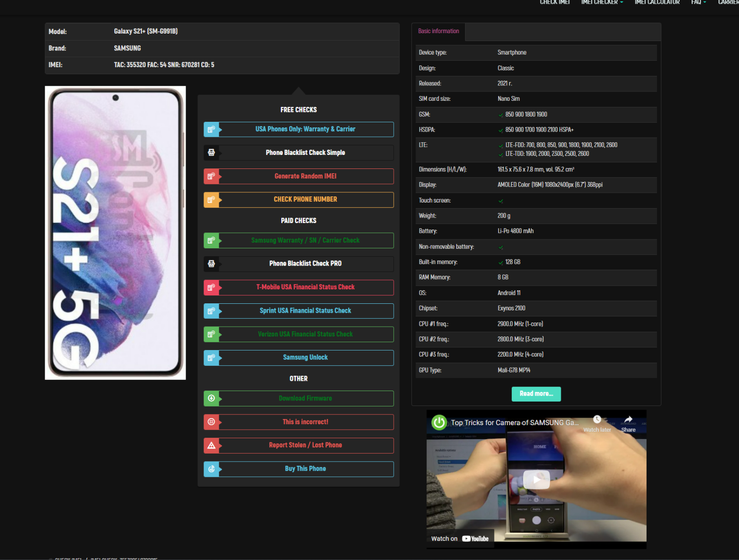Screen dimensions: 739x560
Task: Click the AMOLED Color display specification
Action: click(x=550, y=185)
